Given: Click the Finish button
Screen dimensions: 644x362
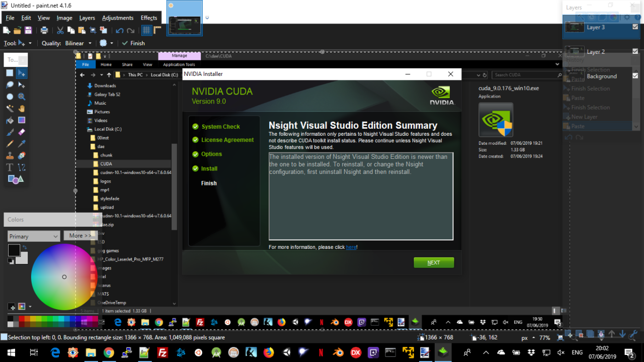Looking at the screenshot, I should 133,43.
